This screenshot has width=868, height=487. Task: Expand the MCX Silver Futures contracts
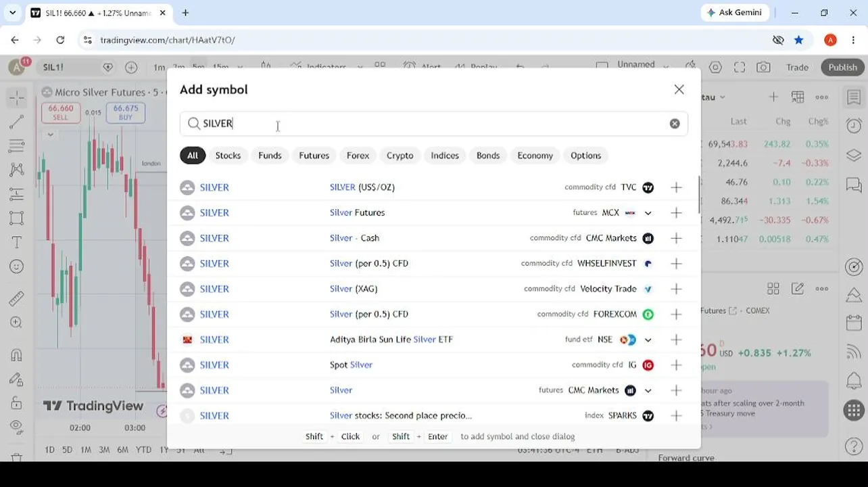(648, 213)
